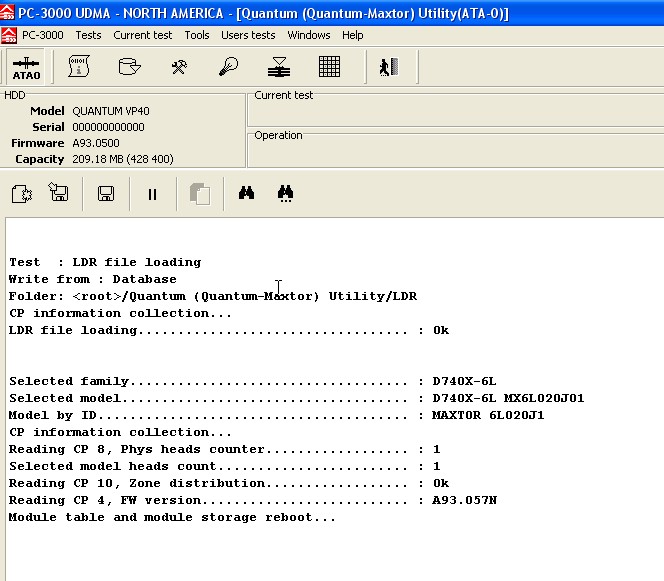Image resolution: width=664 pixels, height=581 pixels.
Task: Open the Tests menu
Action: pyautogui.click(x=88, y=35)
